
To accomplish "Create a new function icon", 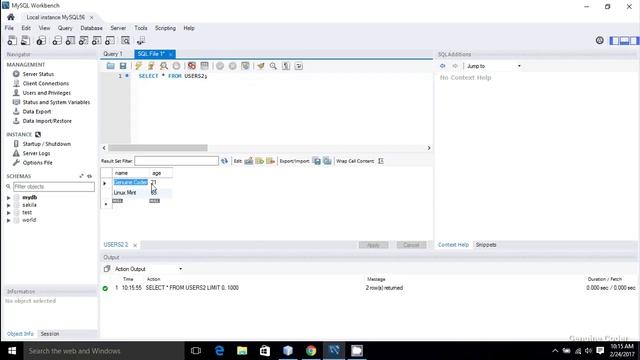I will [x=110, y=40].
